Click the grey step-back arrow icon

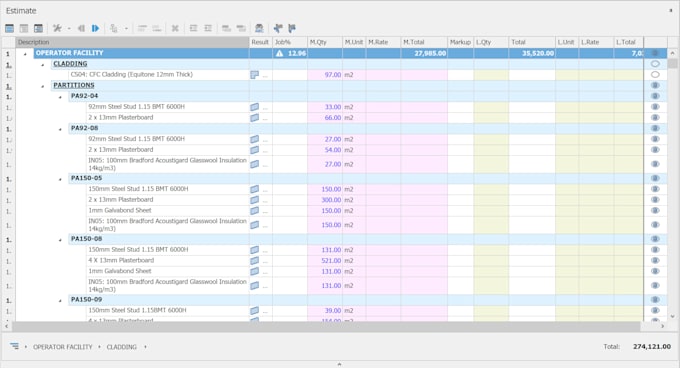81,29
